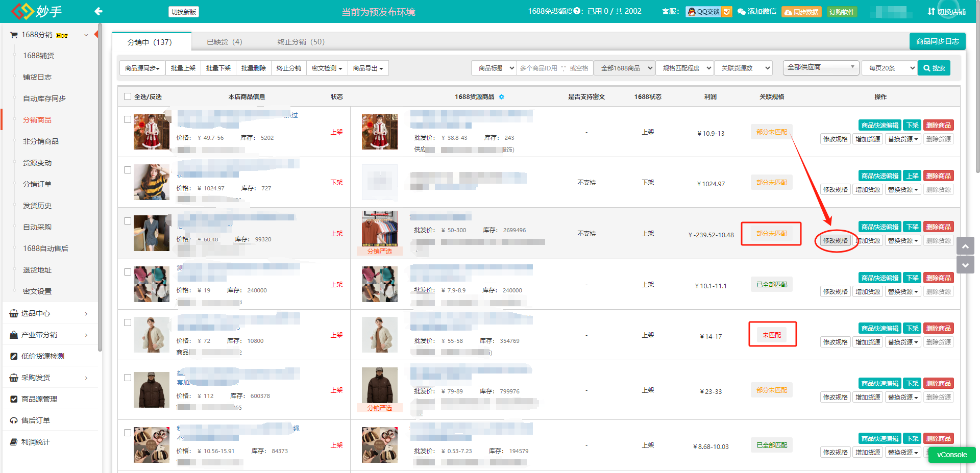This screenshot has height=473, width=980.
Task: Click the 切换新版 button
Action: 184,12
